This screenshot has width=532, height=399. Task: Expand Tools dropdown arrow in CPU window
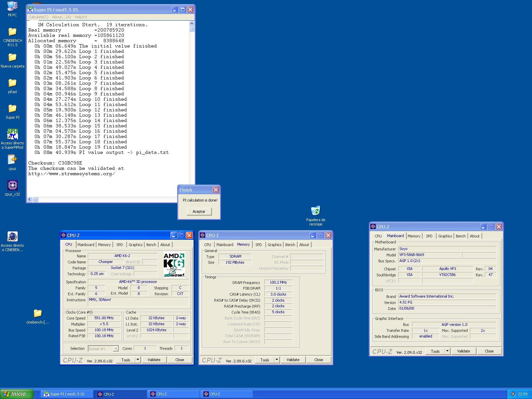pyautogui.click(x=138, y=360)
